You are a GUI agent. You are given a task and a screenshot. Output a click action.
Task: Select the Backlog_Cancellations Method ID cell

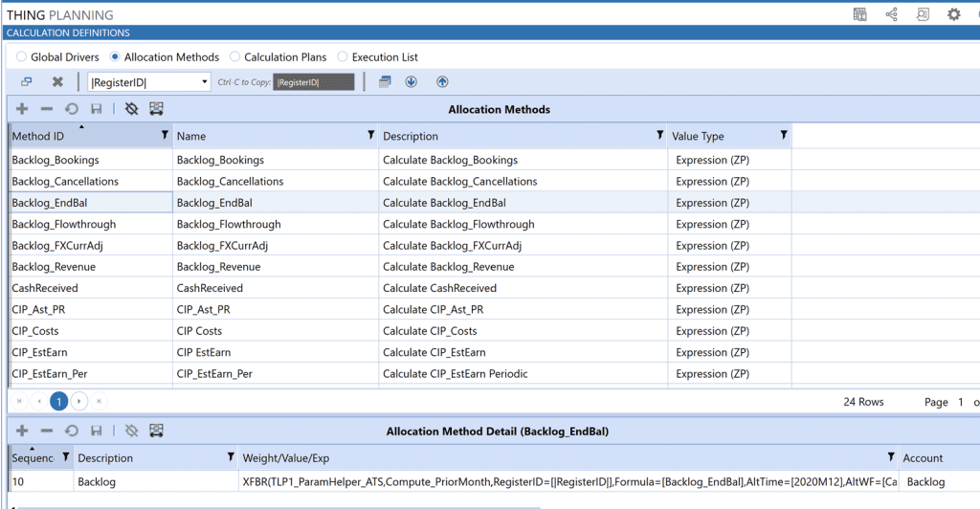tap(91, 181)
